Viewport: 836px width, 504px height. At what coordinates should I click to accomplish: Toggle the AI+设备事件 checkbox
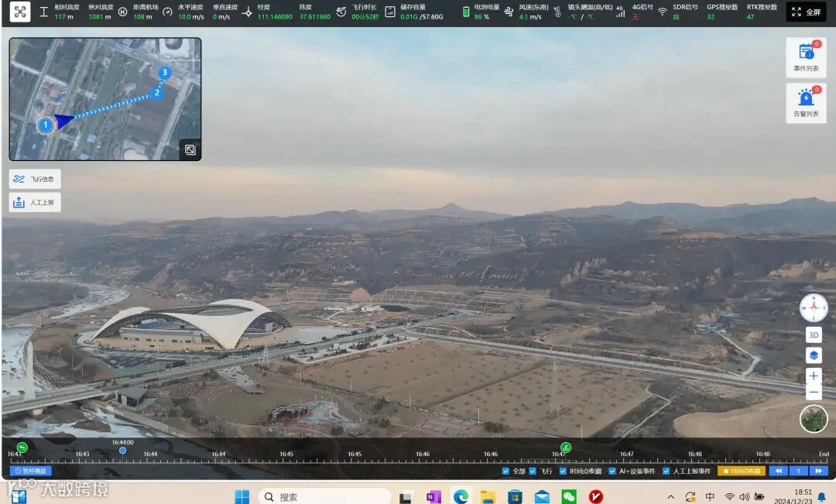click(x=612, y=471)
